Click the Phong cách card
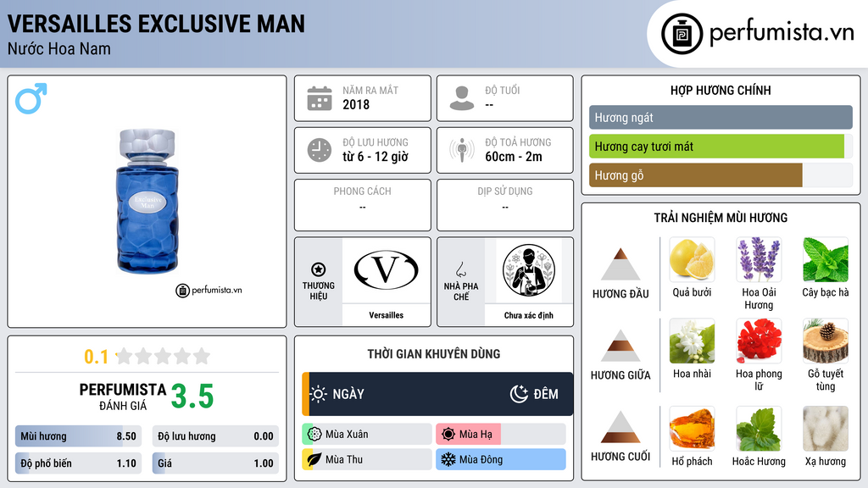 (x=363, y=205)
